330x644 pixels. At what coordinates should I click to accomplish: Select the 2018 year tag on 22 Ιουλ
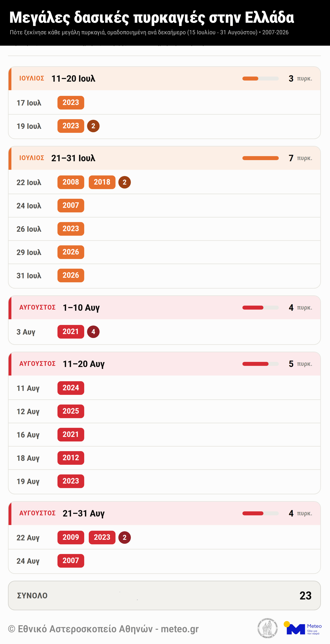coord(102,182)
